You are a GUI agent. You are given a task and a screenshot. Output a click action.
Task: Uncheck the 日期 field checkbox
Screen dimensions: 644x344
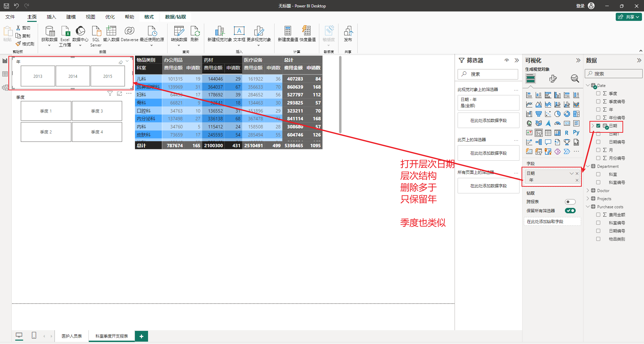[598, 126]
